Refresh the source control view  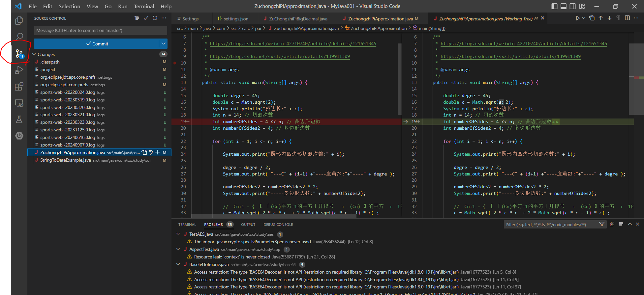[x=155, y=18]
